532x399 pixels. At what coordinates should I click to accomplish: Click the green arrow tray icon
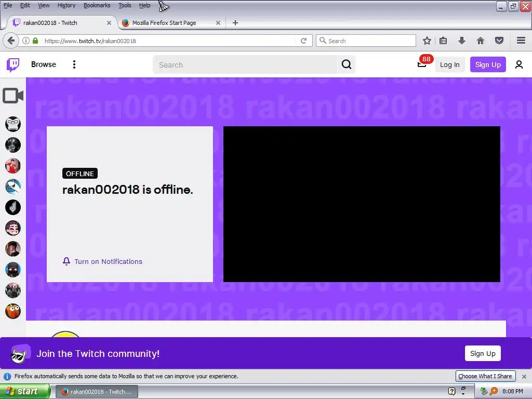click(x=484, y=391)
